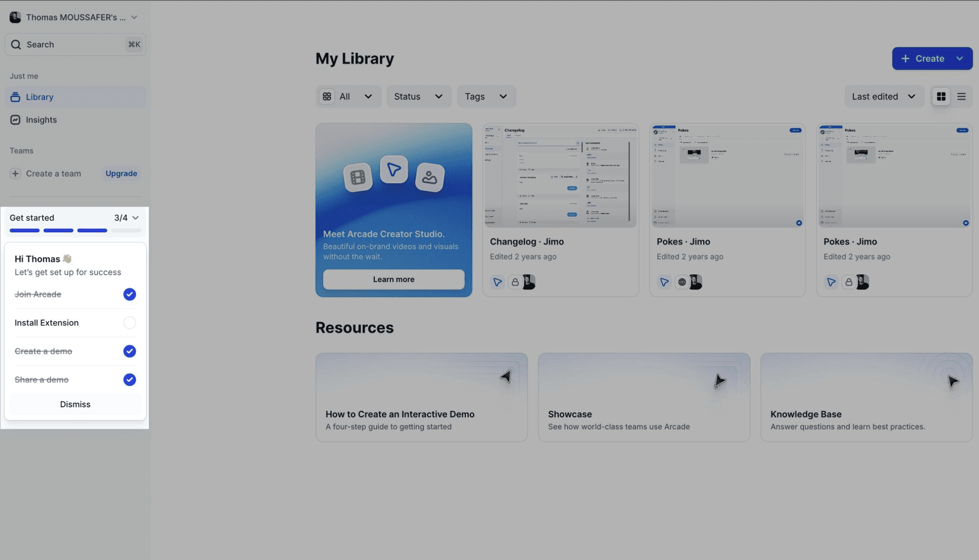Open the workspace switcher Thomas MOUSSAFER's
Screen dimensions: 979x560
74,18
